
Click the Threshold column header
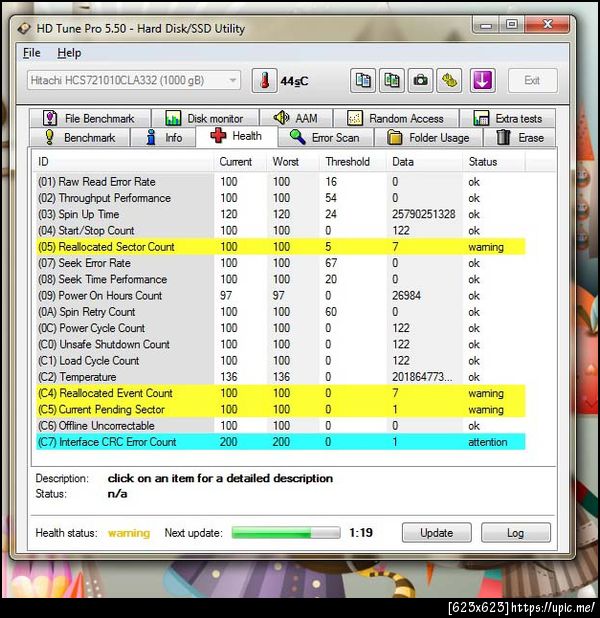point(353,162)
